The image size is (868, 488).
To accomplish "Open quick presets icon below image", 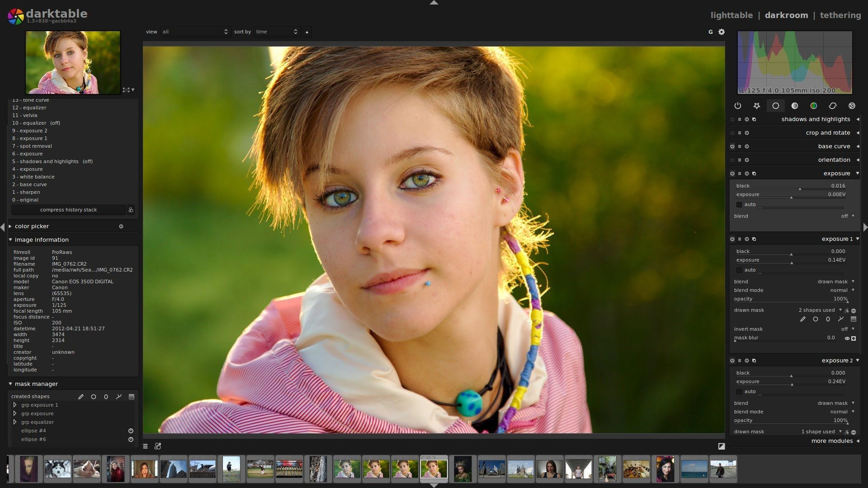I will click(x=146, y=446).
